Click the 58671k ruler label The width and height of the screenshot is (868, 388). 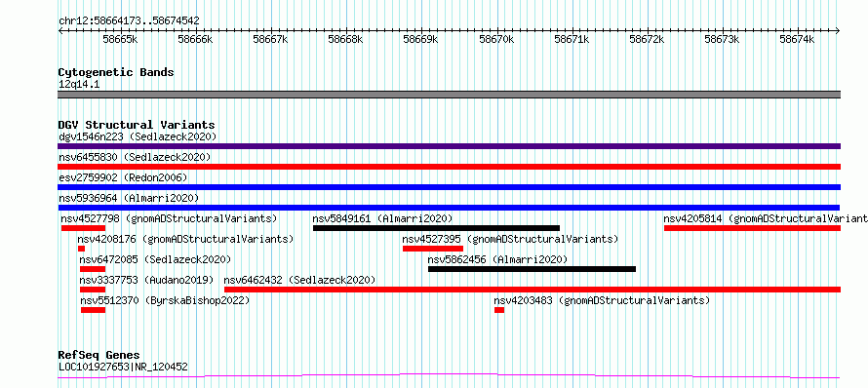(x=572, y=39)
